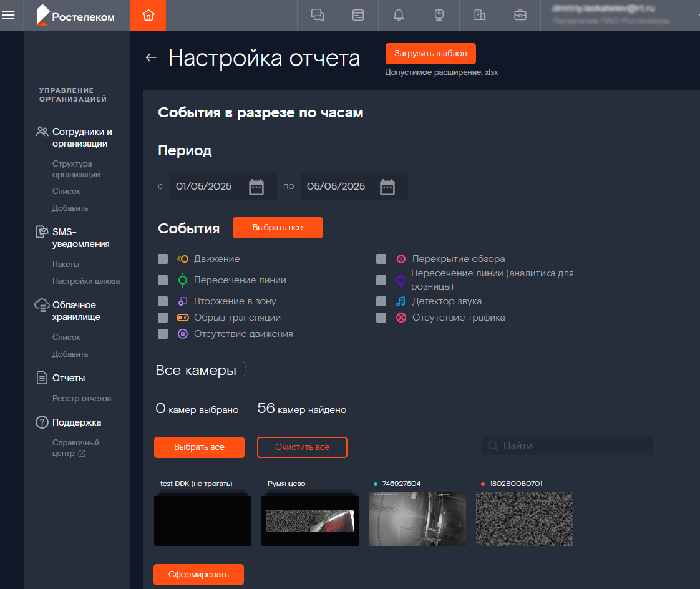Toggle the Обрыв трансляции checkbox
The image size is (700, 589).
coord(163,318)
